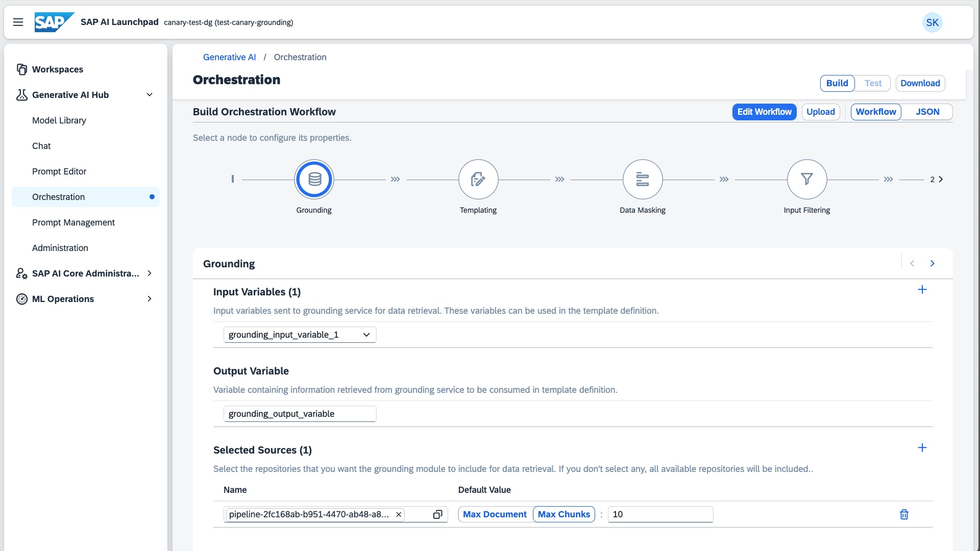Add a new selected source

[922, 448]
